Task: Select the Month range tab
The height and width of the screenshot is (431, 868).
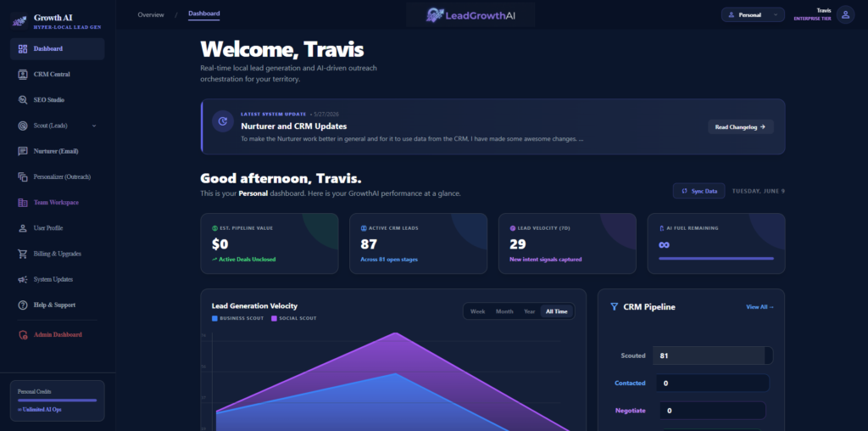Action: [504, 311]
